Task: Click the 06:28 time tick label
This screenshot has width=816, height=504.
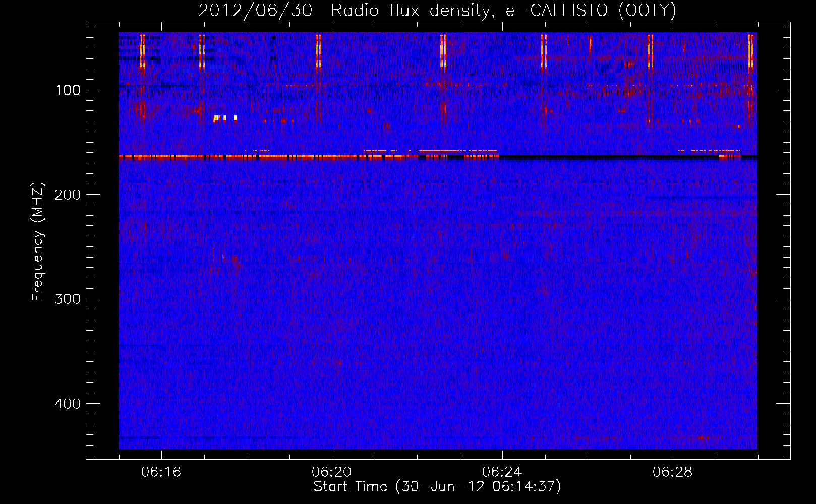Action: [673, 472]
